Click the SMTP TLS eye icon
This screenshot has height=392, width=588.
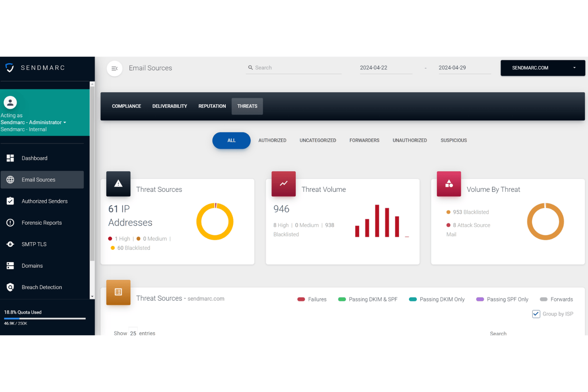[10, 244]
